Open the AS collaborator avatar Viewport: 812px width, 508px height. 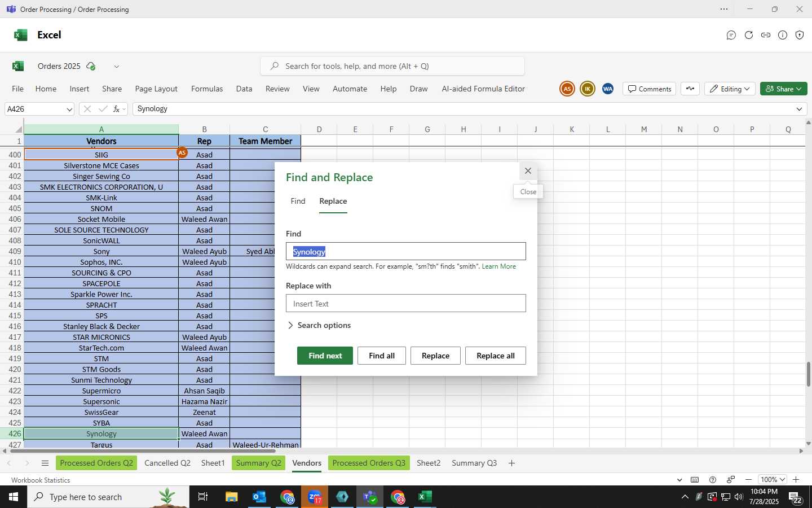pos(567,89)
